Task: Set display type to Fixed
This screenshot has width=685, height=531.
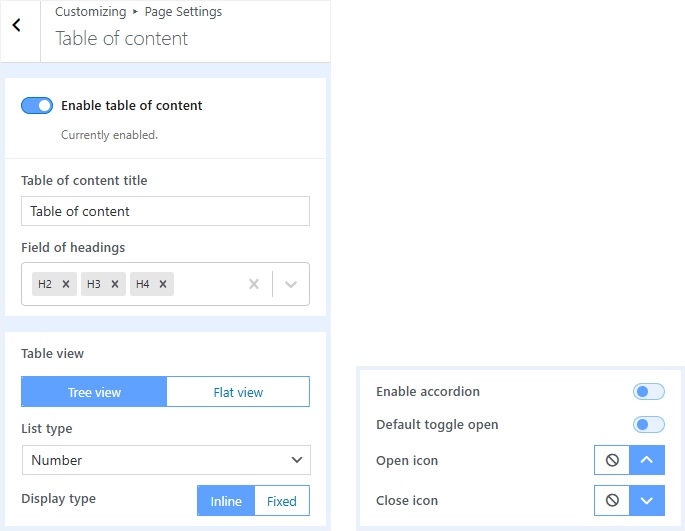Action: (x=282, y=501)
